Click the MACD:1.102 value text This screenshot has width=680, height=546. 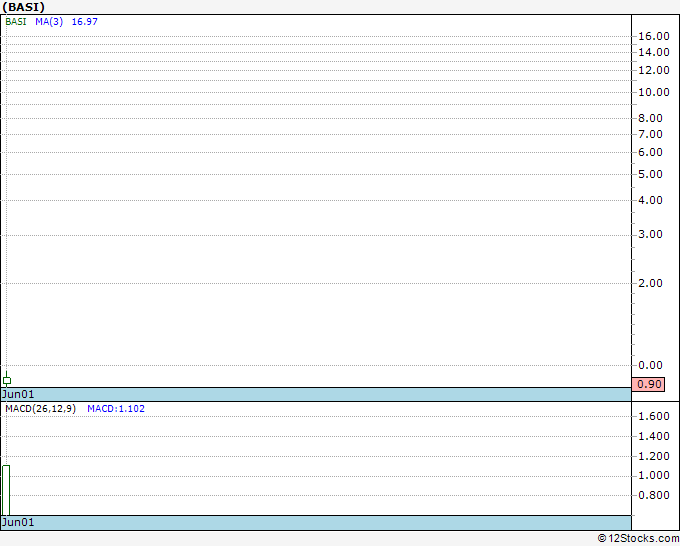116,409
